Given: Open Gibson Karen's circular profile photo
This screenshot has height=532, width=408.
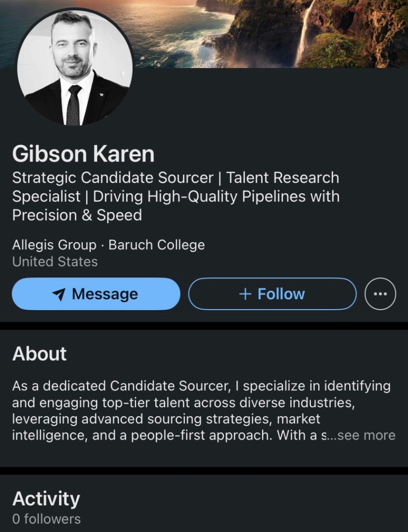Looking at the screenshot, I should pos(75,66).
